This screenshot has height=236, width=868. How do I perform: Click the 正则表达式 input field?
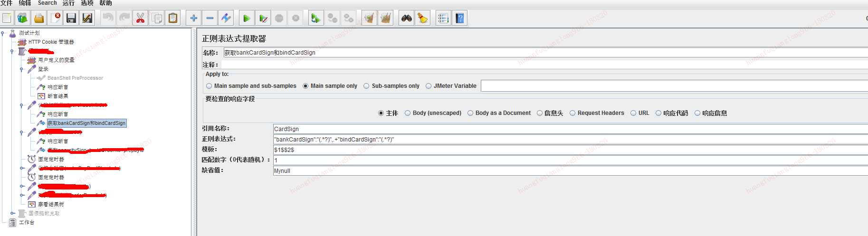[x=570, y=140]
